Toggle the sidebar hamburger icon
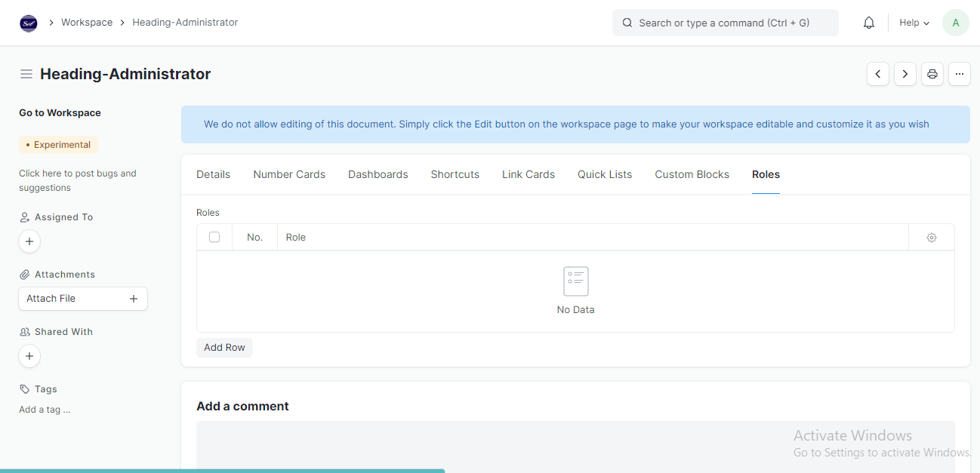Screen dimensions: 980x473 (x=26, y=74)
